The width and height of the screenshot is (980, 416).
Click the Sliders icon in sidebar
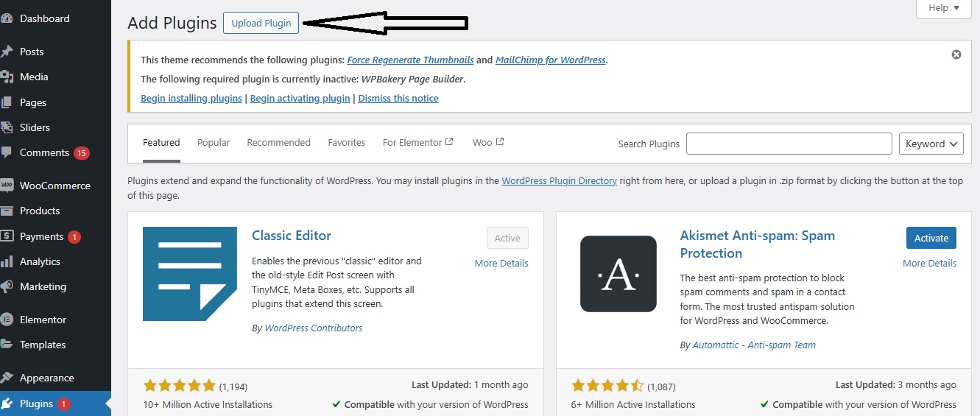[7, 127]
